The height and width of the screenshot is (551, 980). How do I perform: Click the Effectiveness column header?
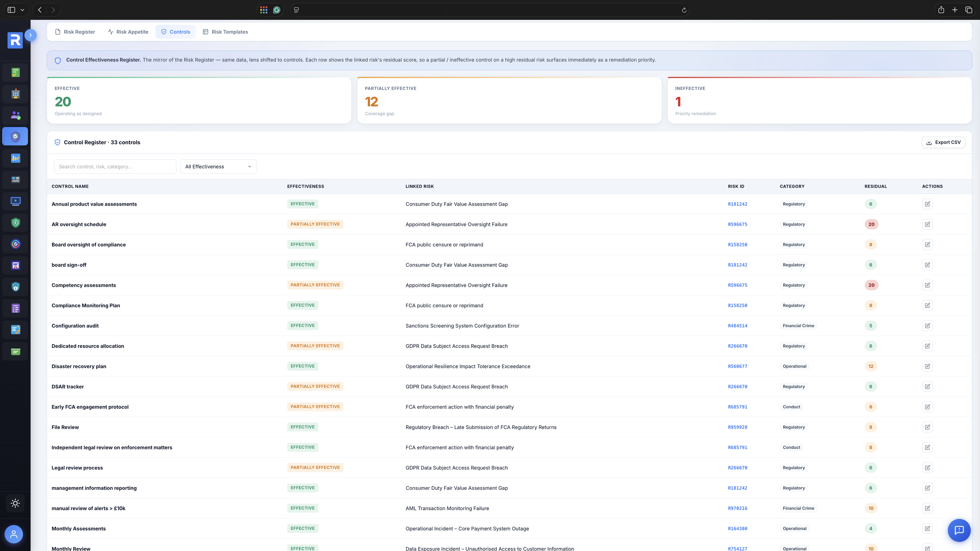[x=305, y=187]
